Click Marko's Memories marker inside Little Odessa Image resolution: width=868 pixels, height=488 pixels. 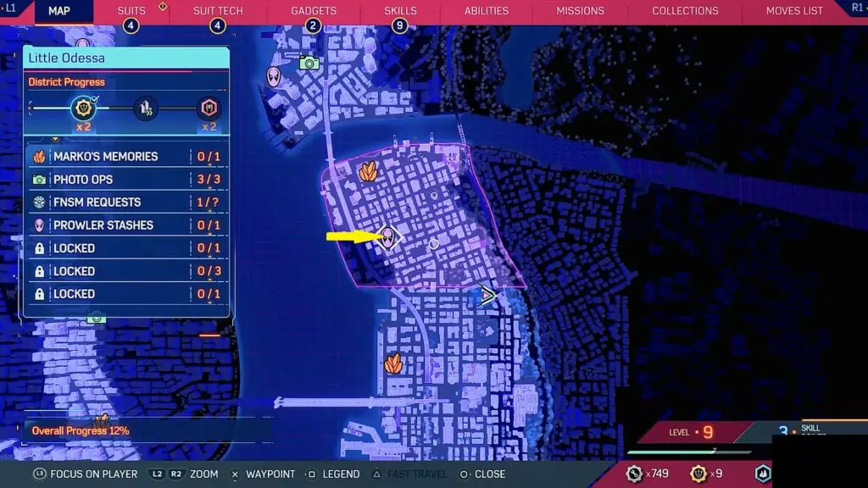click(x=368, y=171)
